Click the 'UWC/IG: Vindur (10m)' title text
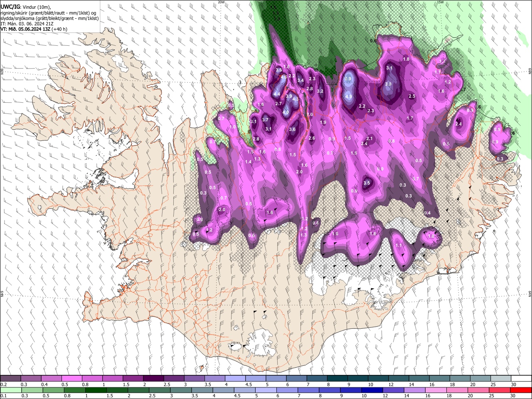This screenshot has width=532, height=399. coord(25,7)
